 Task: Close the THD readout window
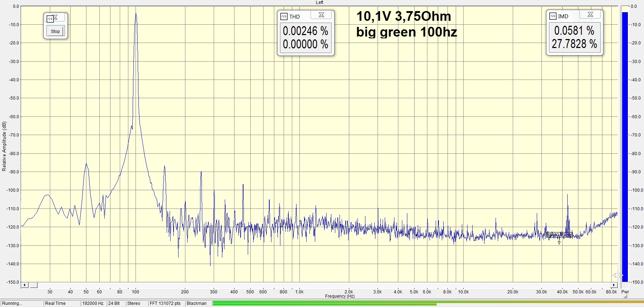[321, 15]
